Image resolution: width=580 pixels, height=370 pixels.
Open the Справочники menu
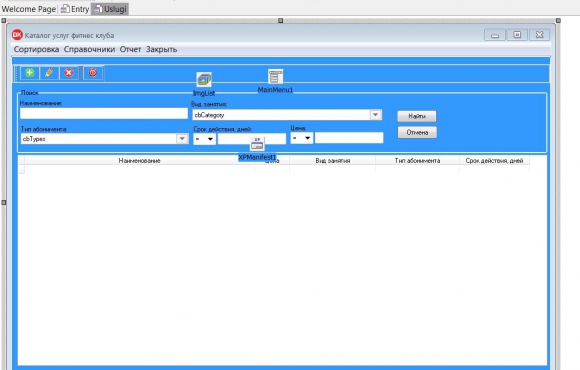tap(89, 49)
